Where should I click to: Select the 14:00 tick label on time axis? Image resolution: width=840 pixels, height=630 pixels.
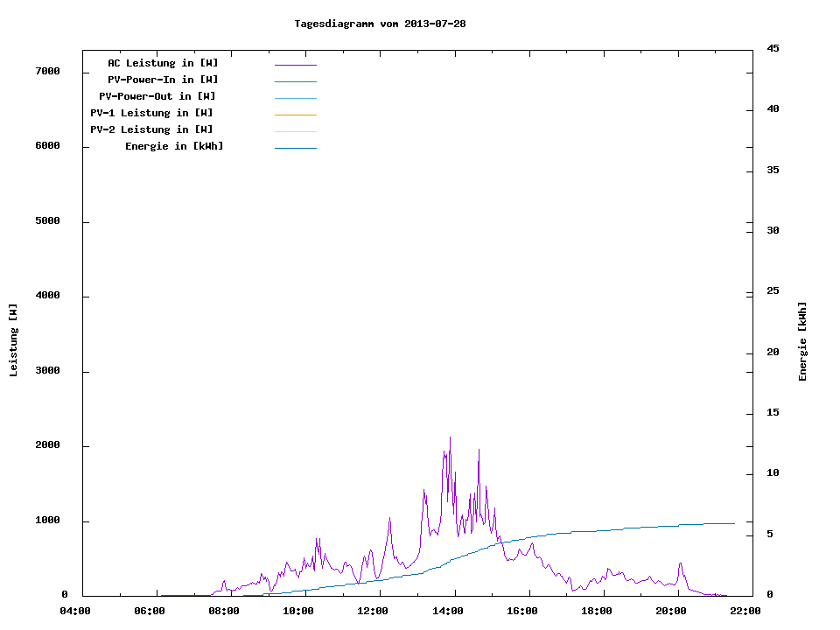pyautogui.click(x=447, y=611)
